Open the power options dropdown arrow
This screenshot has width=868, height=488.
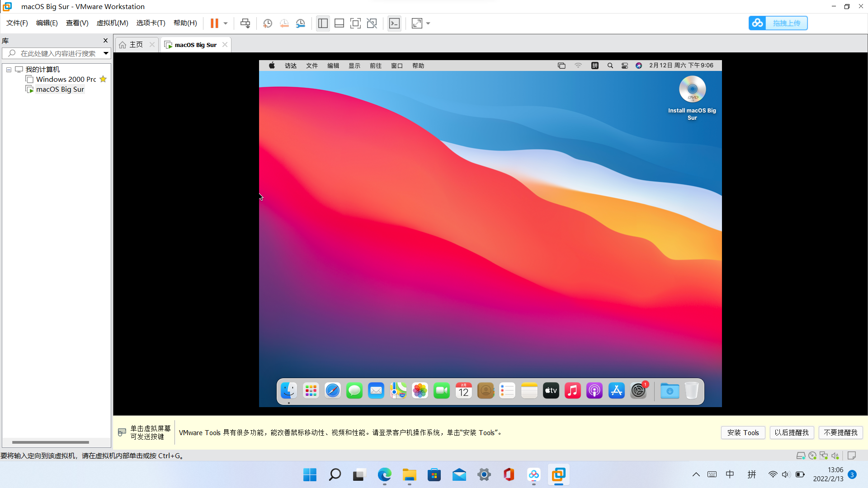[226, 23]
